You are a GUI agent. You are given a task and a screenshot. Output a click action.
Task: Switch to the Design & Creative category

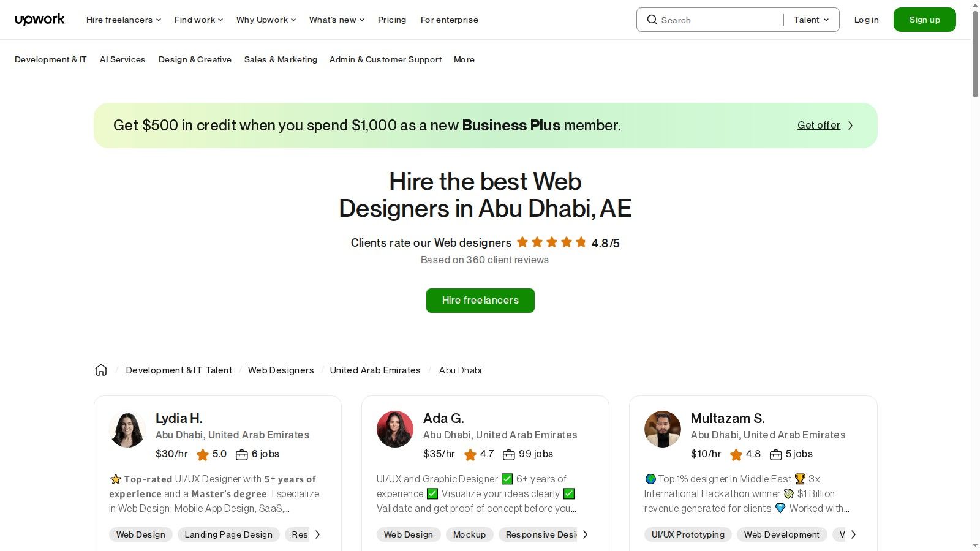pos(195,59)
